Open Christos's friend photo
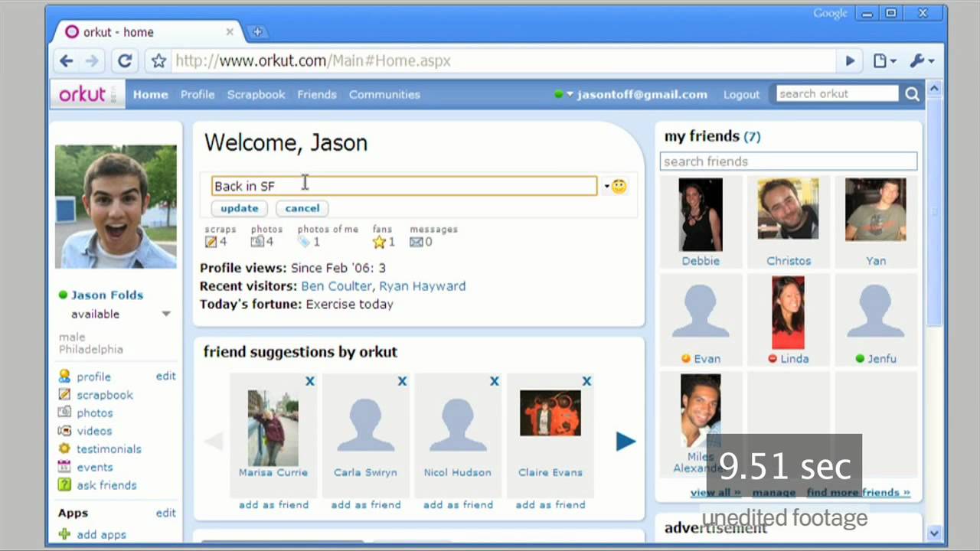 coord(788,209)
